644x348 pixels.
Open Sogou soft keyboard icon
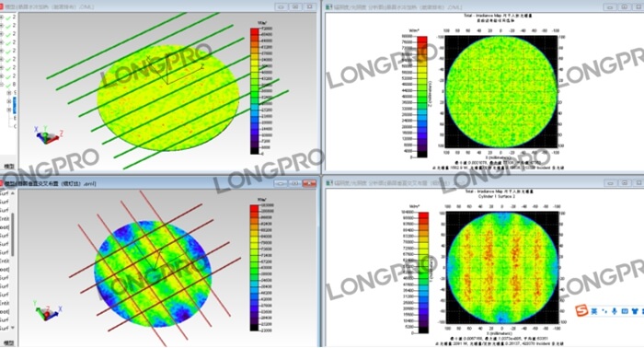click(625, 311)
